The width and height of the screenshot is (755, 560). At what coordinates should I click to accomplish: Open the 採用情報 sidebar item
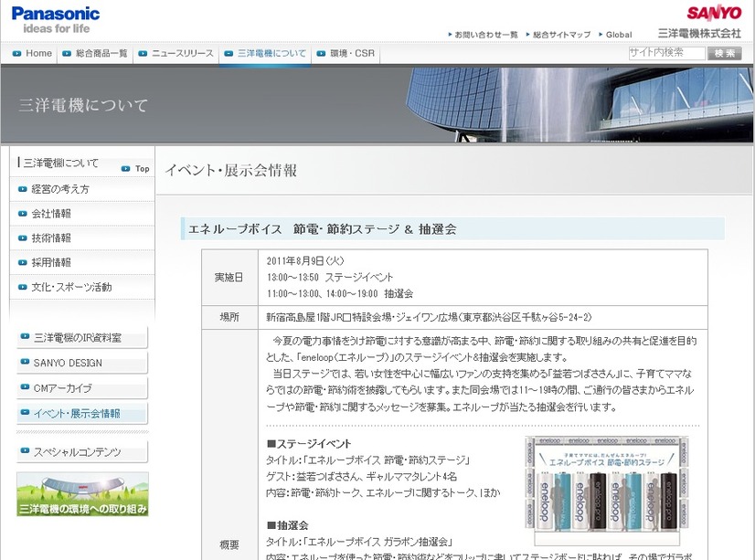pyautogui.click(x=82, y=263)
